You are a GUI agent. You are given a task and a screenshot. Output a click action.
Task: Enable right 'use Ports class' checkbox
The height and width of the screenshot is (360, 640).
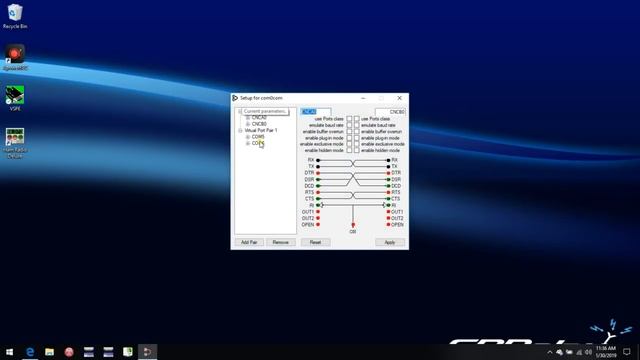click(357, 119)
